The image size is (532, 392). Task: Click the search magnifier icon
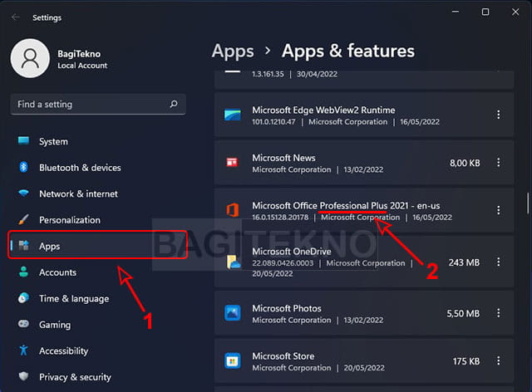point(174,104)
